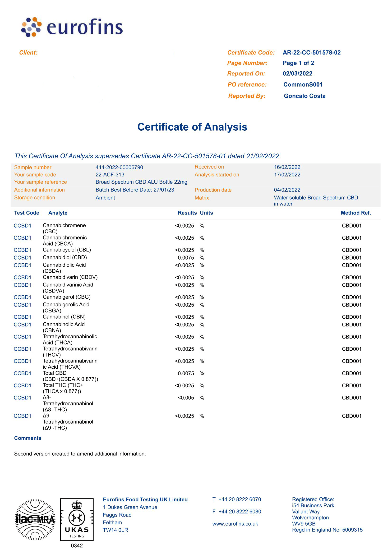392x554 pixels.
Task: Click the Total CBD result 0.0075
Action: click(x=186, y=373)
